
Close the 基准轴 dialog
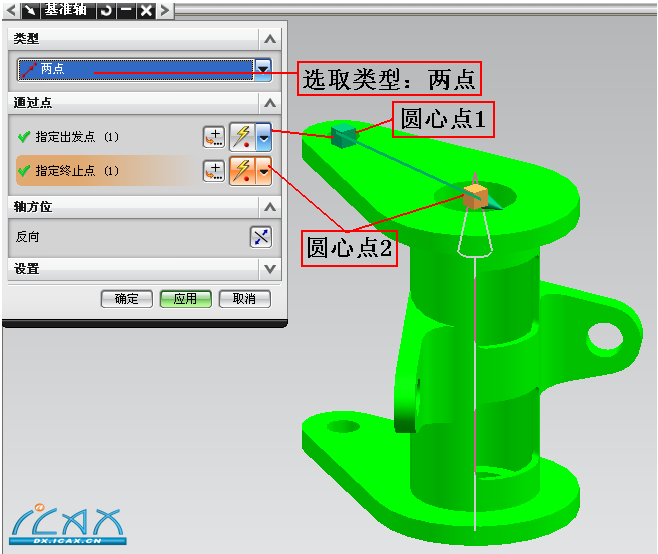[x=146, y=10]
